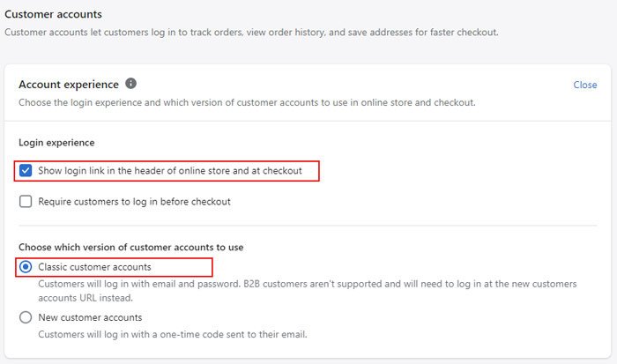Image resolution: width=617 pixels, height=364 pixels.
Task: Choose the New customer accounts radio button
Action: pyautogui.click(x=26, y=317)
